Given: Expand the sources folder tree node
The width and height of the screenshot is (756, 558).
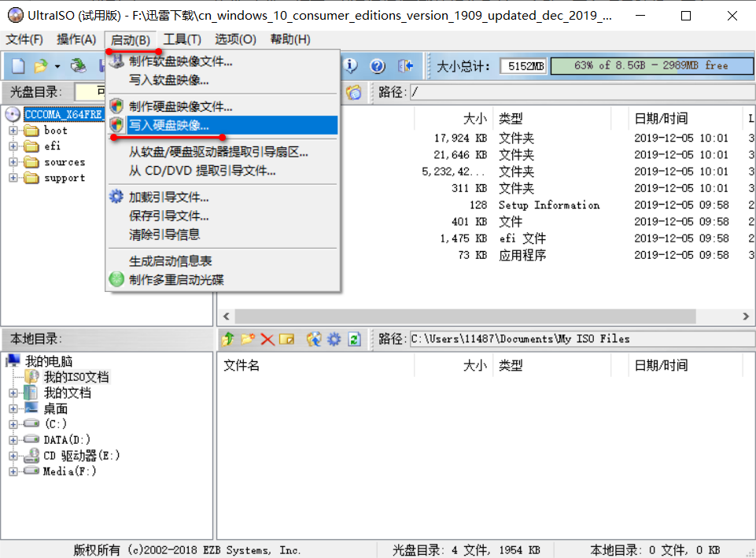Looking at the screenshot, I should pos(13,162).
